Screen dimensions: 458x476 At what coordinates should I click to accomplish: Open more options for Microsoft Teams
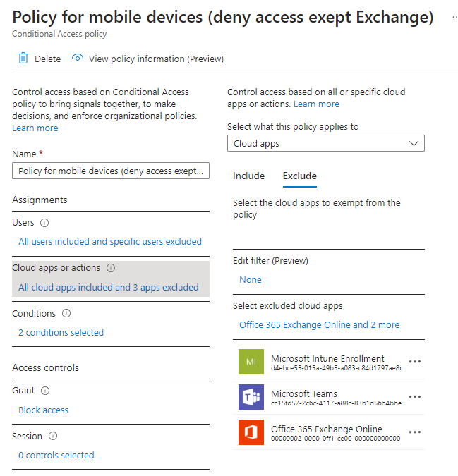pos(415,397)
